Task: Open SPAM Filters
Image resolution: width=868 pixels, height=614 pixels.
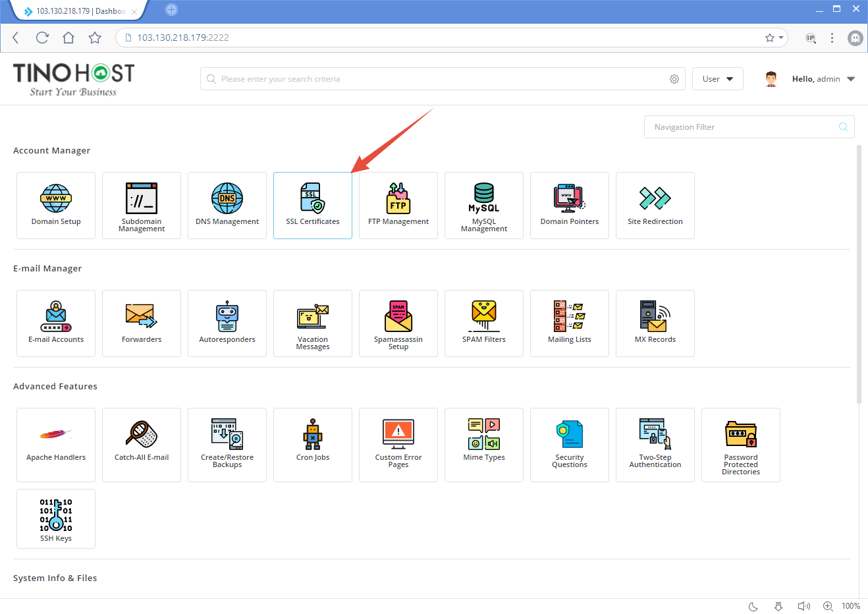Action: [x=484, y=323]
